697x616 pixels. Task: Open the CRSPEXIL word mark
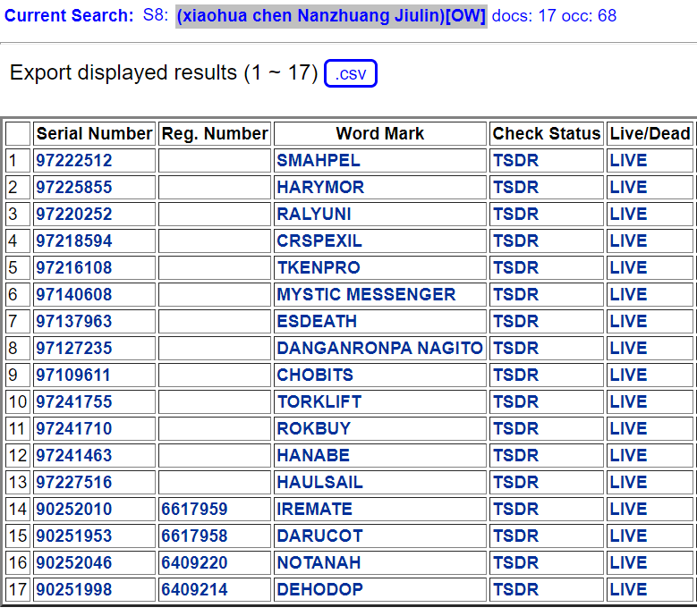tap(319, 240)
